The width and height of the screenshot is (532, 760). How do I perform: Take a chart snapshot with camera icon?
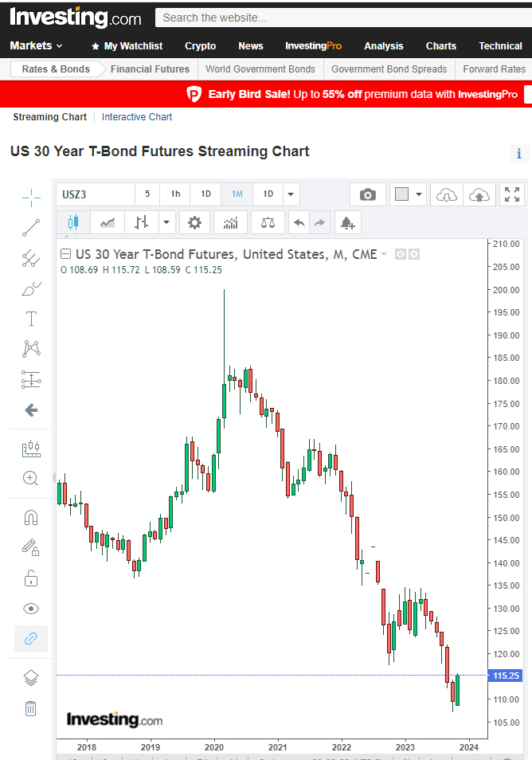coord(367,194)
